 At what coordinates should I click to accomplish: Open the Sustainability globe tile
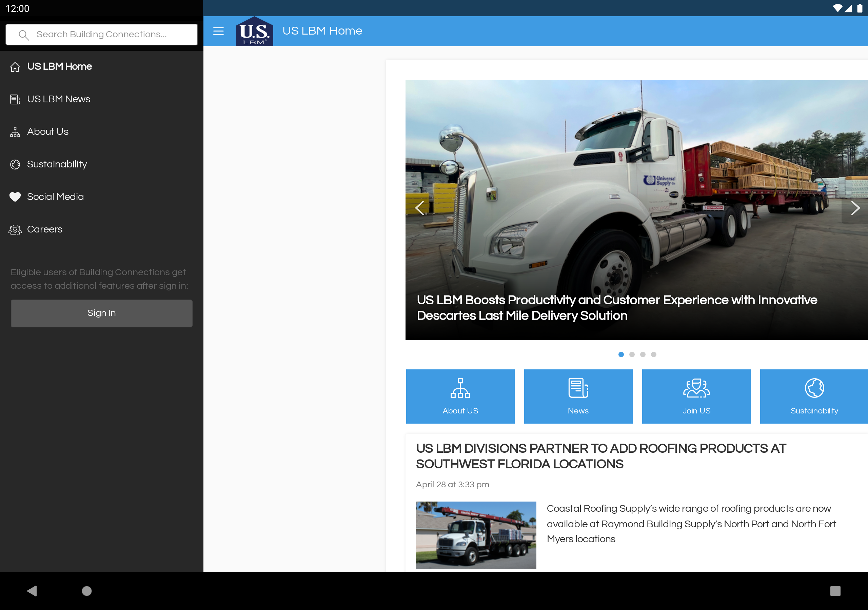click(x=814, y=396)
